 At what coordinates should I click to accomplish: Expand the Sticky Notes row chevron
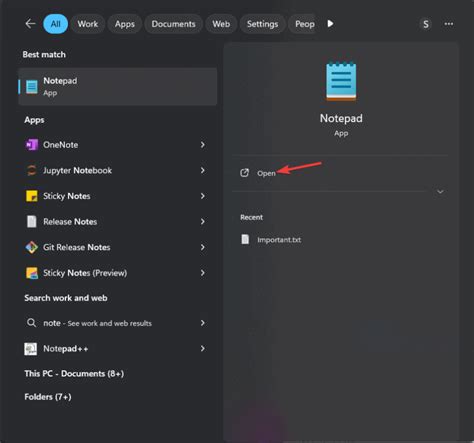click(203, 196)
